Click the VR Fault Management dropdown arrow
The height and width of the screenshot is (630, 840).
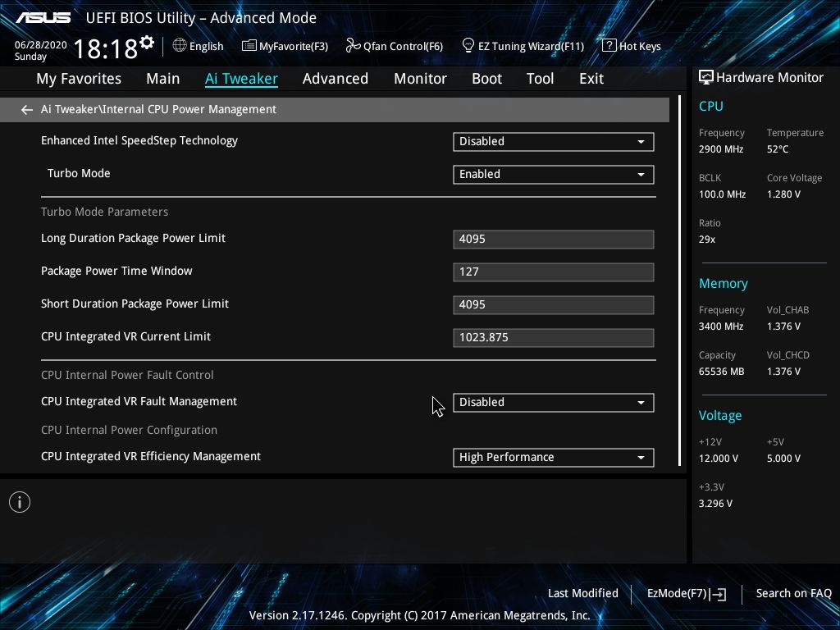pyautogui.click(x=641, y=403)
